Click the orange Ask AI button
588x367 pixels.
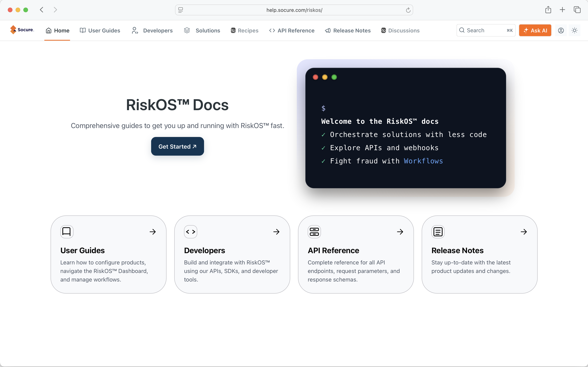[535, 30]
